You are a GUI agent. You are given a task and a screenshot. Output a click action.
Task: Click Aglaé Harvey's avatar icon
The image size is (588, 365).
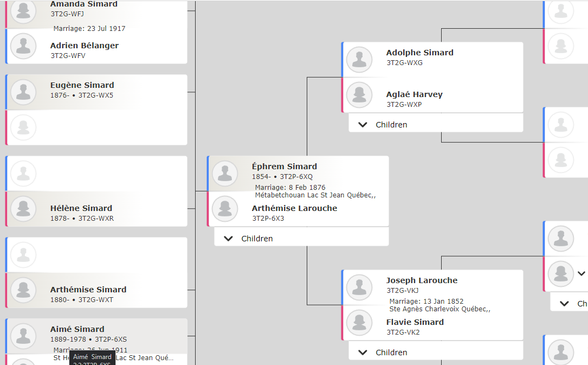pos(359,95)
